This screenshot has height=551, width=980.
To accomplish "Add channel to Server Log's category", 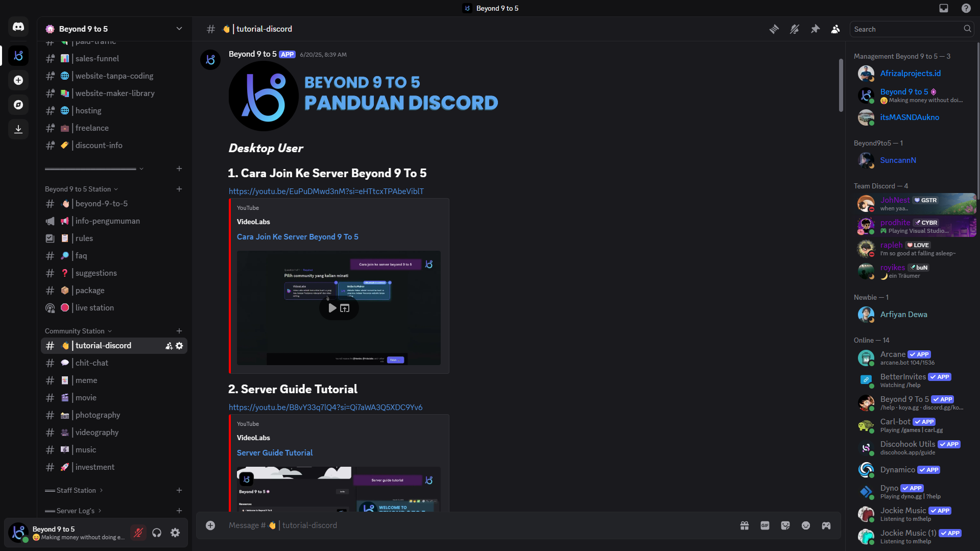I will tap(179, 511).
